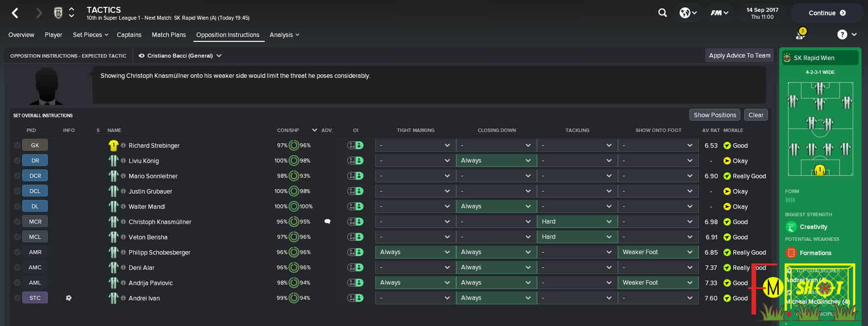
Task: Click Deni Alar's morale icon
Action: coord(727,267)
